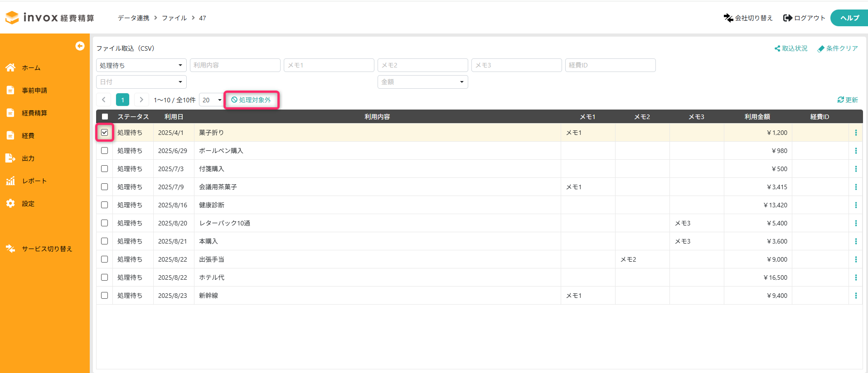Screen dimensions: 868x373
Task: Click the 条件クリア eraser icon
Action: [x=820, y=49]
